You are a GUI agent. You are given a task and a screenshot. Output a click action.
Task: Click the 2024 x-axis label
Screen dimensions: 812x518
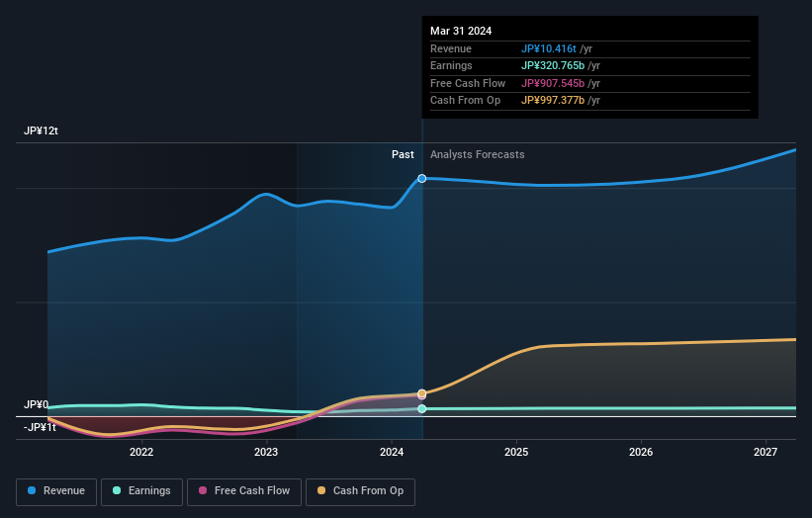(392, 453)
